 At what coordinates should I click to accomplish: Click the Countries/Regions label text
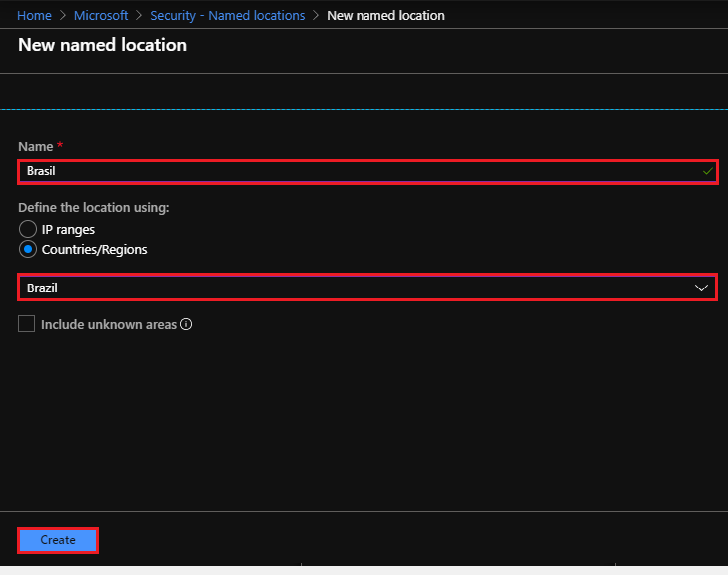pos(94,250)
